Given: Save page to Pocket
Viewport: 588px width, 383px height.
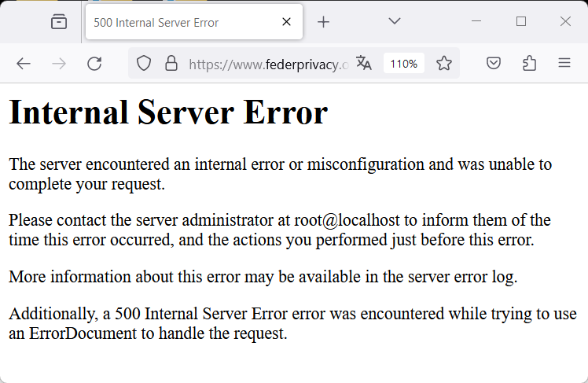Looking at the screenshot, I should (493, 64).
